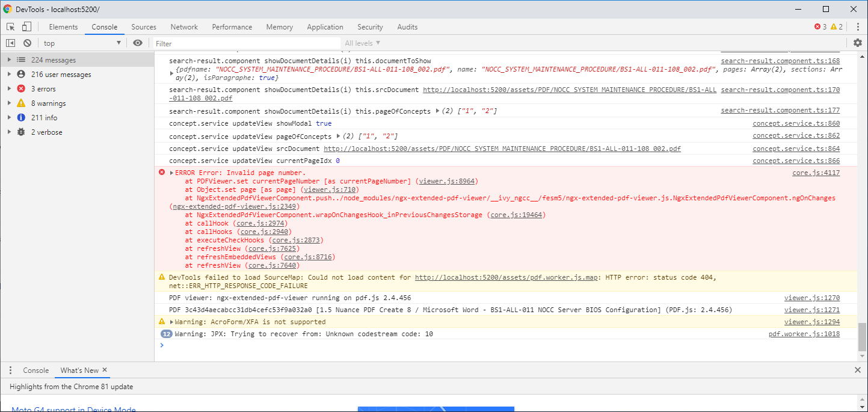Hide the console sidebar icon
868x412 pixels.
(x=11, y=43)
